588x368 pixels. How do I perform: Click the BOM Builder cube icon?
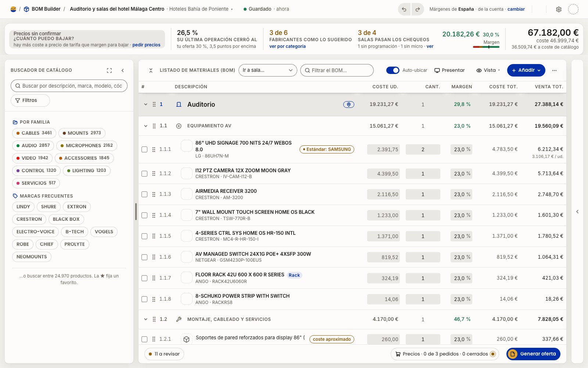click(x=26, y=9)
